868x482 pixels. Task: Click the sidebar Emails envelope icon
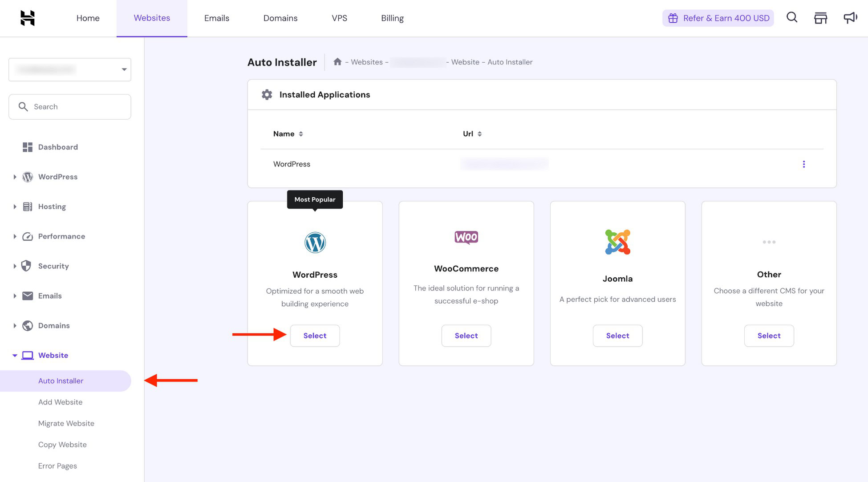[x=28, y=296]
